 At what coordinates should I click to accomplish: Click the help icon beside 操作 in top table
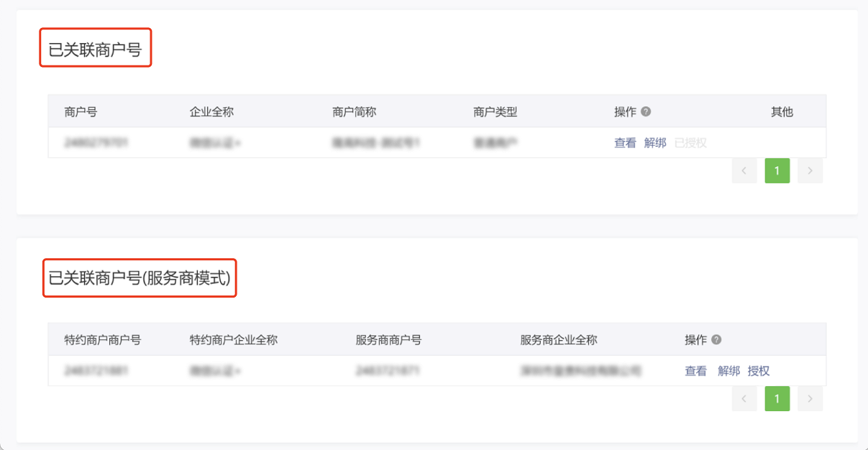[646, 112]
